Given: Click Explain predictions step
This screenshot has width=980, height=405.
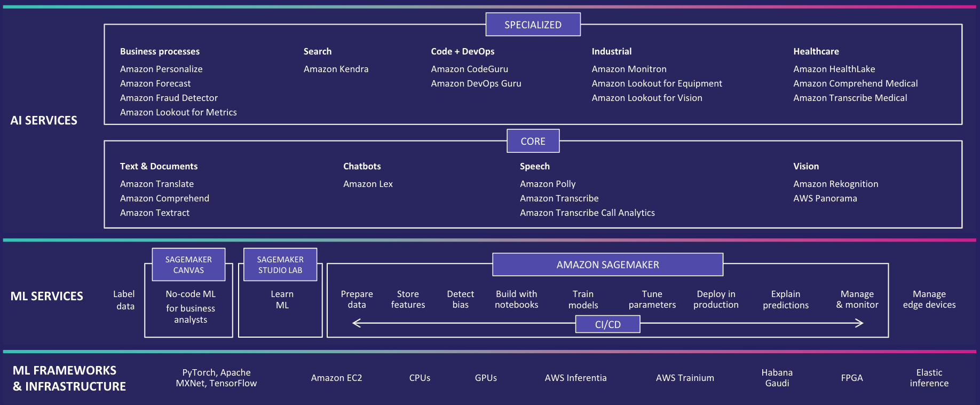Looking at the screenshot, I should tap(786, 299).
